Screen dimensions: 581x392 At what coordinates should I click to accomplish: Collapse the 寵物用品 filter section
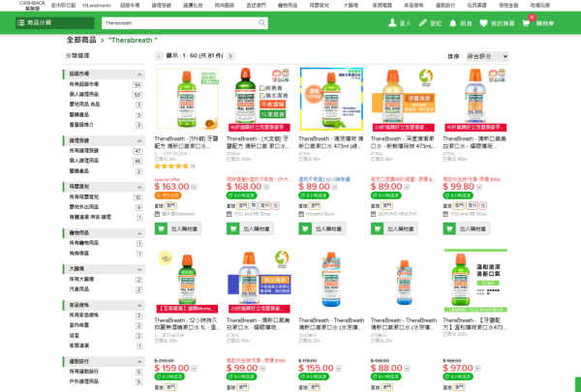139,233
